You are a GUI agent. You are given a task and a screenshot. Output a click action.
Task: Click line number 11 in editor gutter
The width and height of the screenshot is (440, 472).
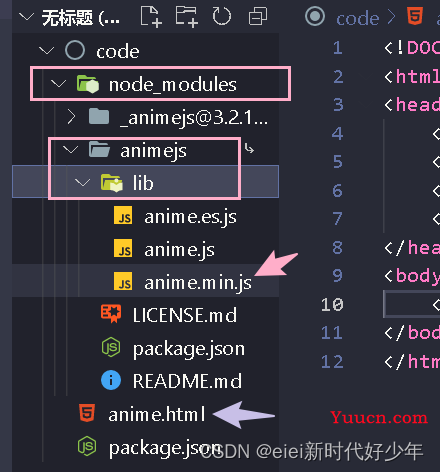tap(332, 333)
